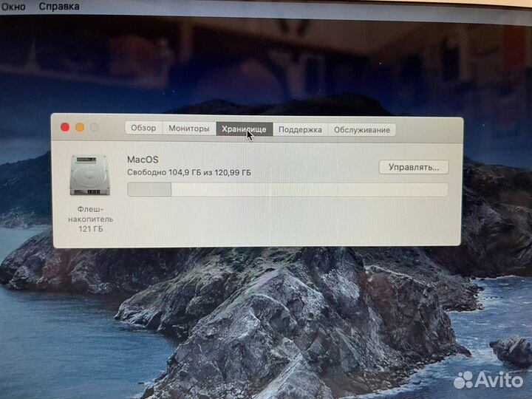Screen dimensions: 532x399
Task: Close the window with red button
Action: click(x=65, y=127)
